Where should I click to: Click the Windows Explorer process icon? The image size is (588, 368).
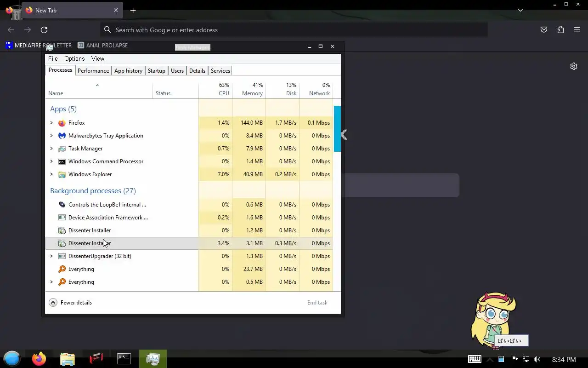(x=62, y=174)
